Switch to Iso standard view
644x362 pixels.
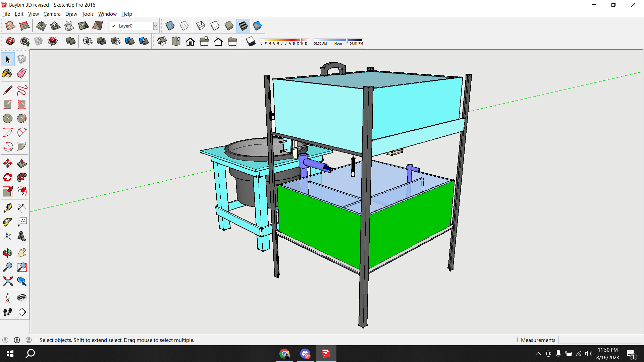[x=162, y=41]
